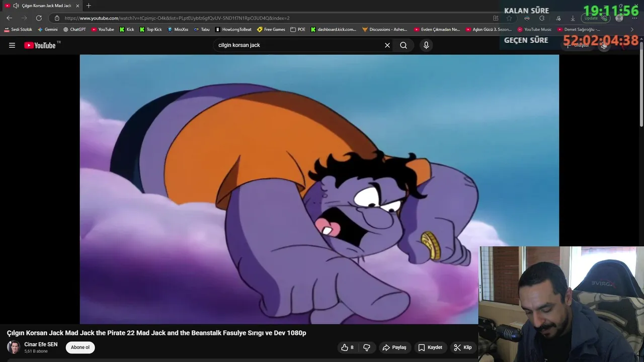
Task: Open the Top Kick bookmark
Action: (151, 30)
